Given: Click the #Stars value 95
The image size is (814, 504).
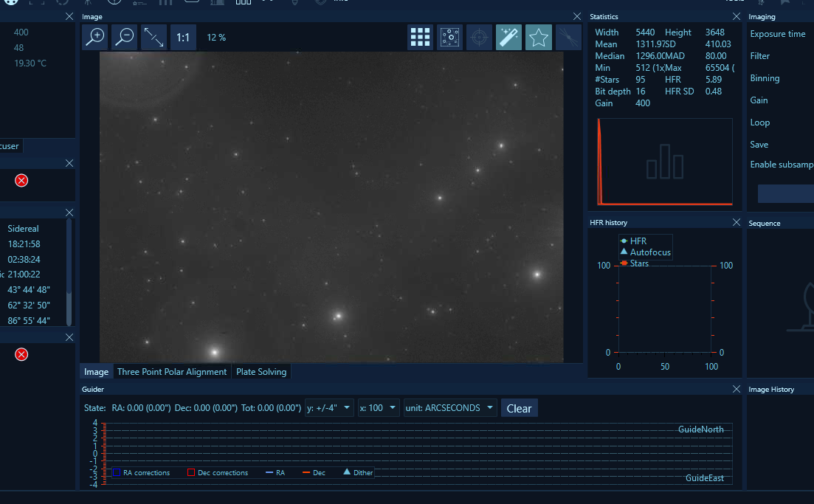Looking at the screenshot, I should 641,80.
